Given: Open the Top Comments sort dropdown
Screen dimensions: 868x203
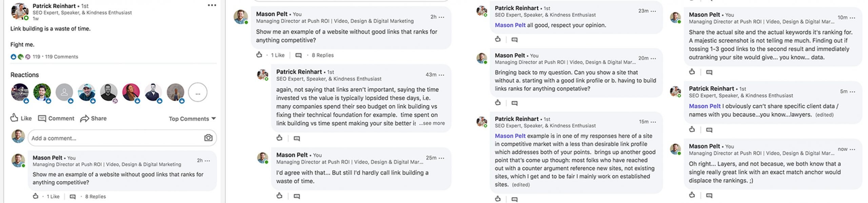Looking at the screenshot, I should click(192, 119).
